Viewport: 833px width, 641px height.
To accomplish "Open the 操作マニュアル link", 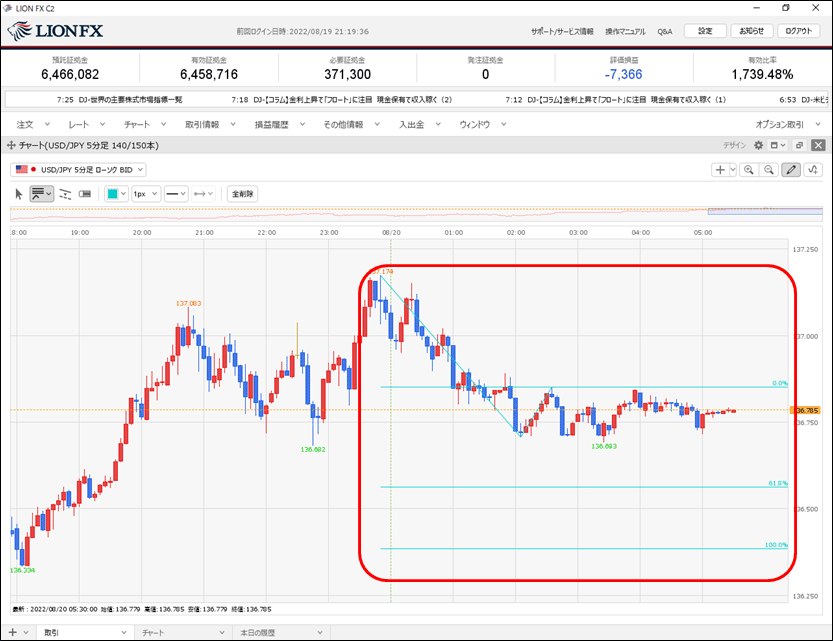I will 625,31.
